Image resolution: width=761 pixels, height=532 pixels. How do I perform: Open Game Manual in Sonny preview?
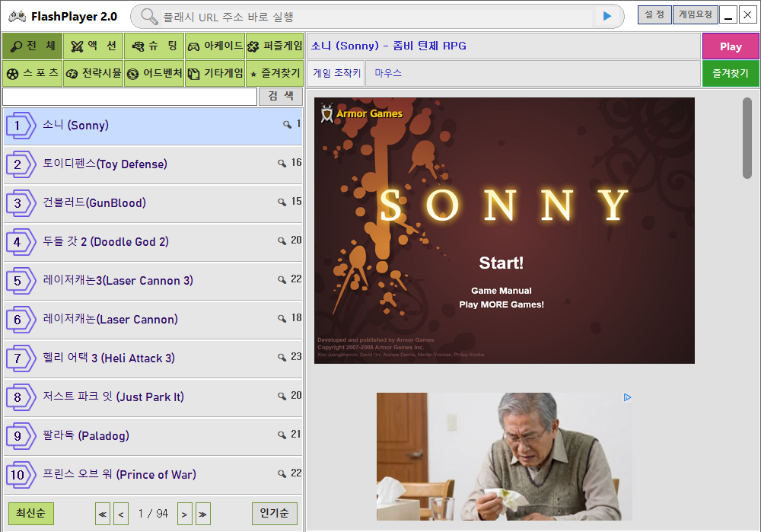(501, 291)
